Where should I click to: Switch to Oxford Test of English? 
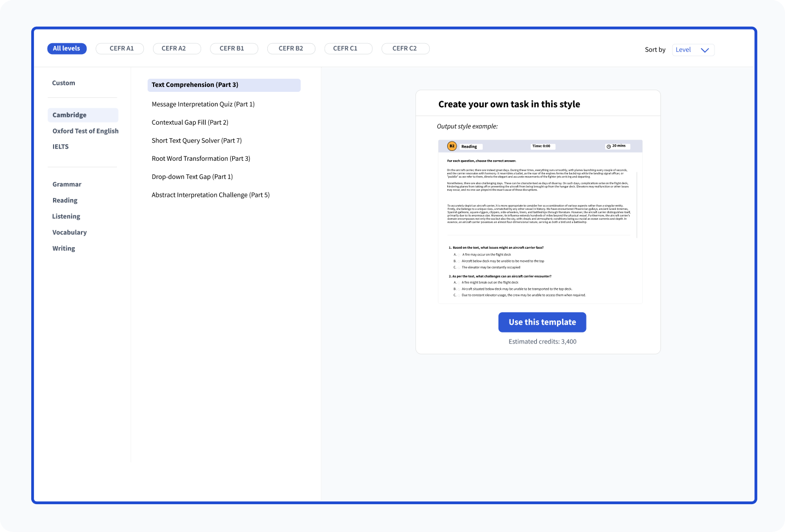click(85, 131)
